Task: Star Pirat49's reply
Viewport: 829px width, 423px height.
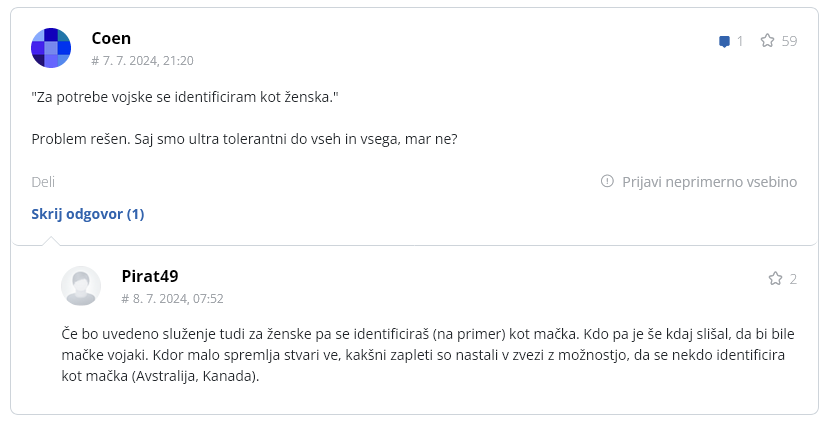Action: coord(775,279)
